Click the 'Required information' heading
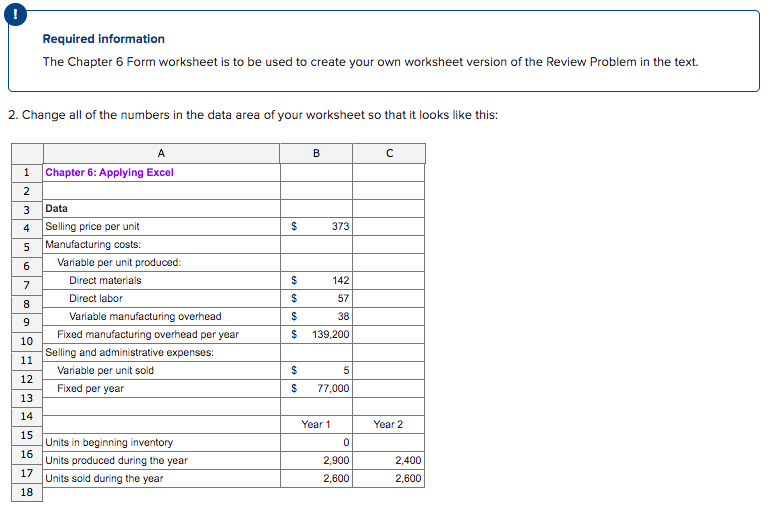Viewport: 778px width, 508px height. pos(104,39)
